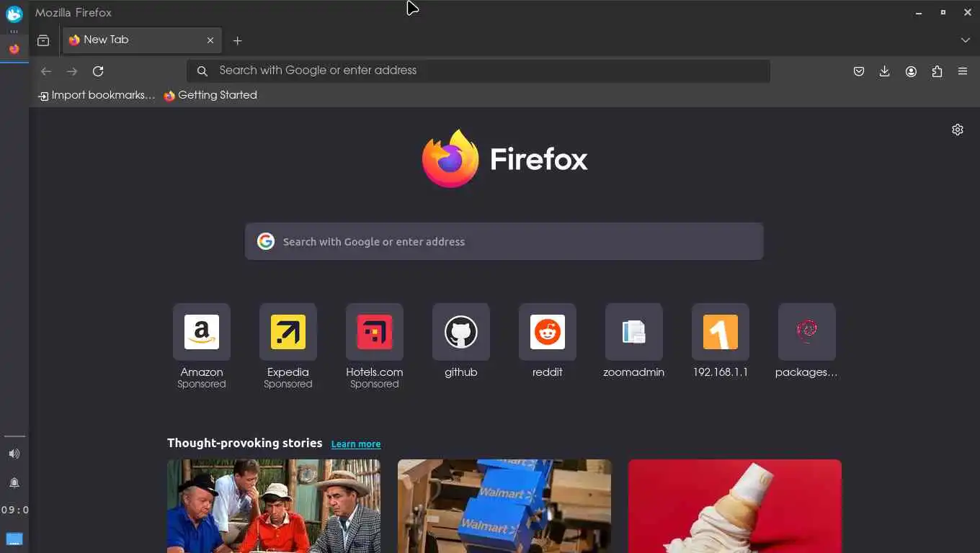Viewport: 980px width, 553px height.
Task: Click the Firefox logo on the page
Action: pos(504,158)
